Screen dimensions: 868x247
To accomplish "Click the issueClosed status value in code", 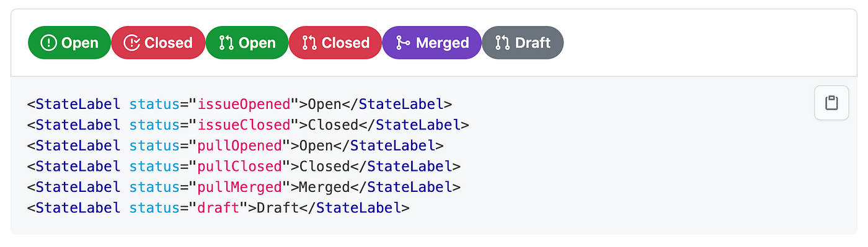I will 244,124.
